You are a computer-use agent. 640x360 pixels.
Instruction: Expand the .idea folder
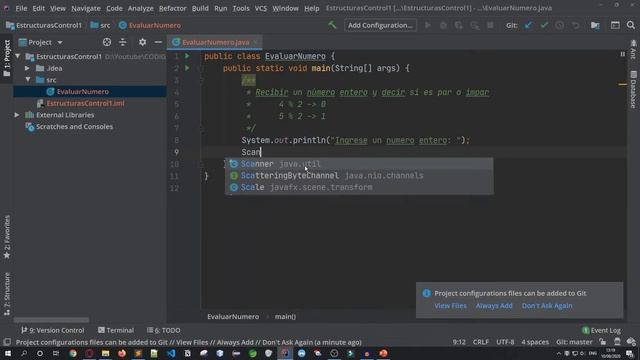pos(27,68)
